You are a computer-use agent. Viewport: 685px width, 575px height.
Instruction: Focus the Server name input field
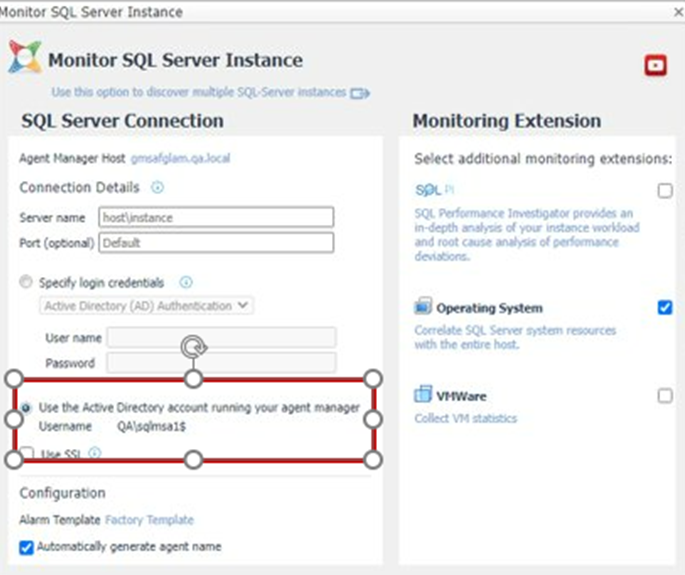216,217
